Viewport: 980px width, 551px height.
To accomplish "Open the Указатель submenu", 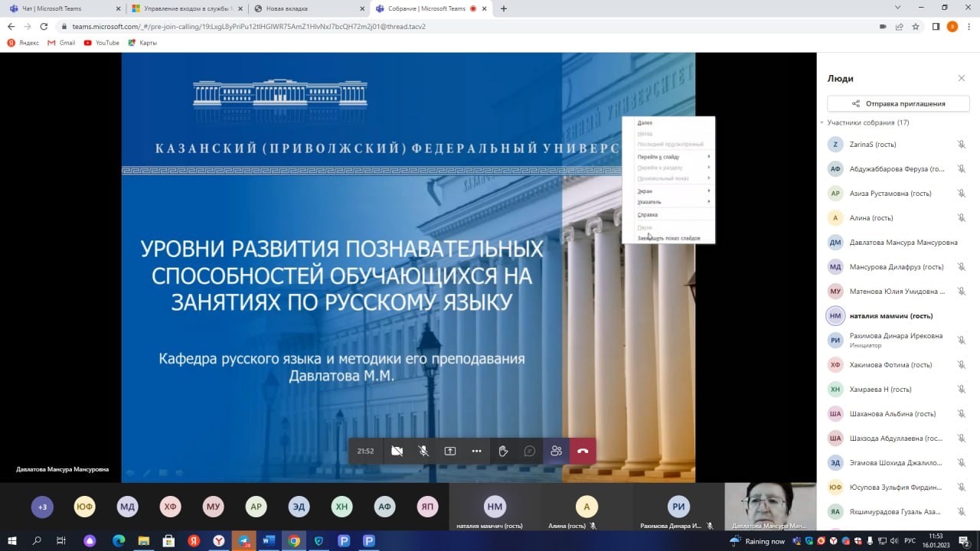I will [670, 202].
